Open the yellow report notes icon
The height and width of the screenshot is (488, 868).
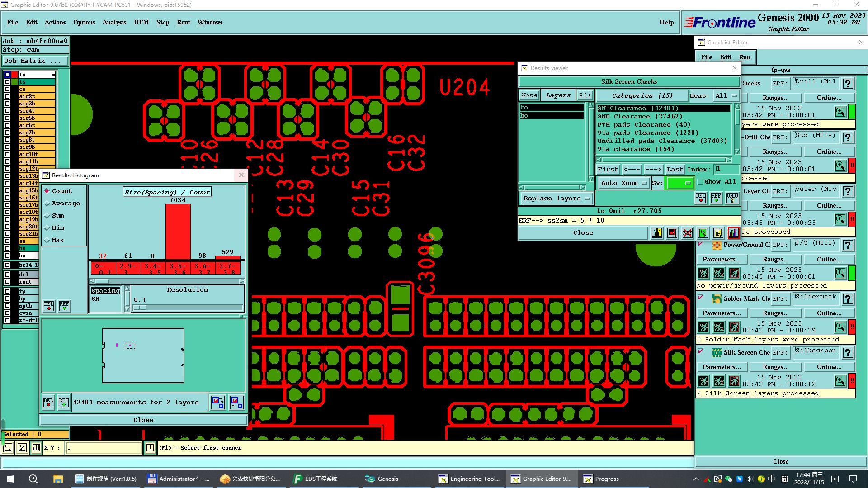(x=718, y=233)
